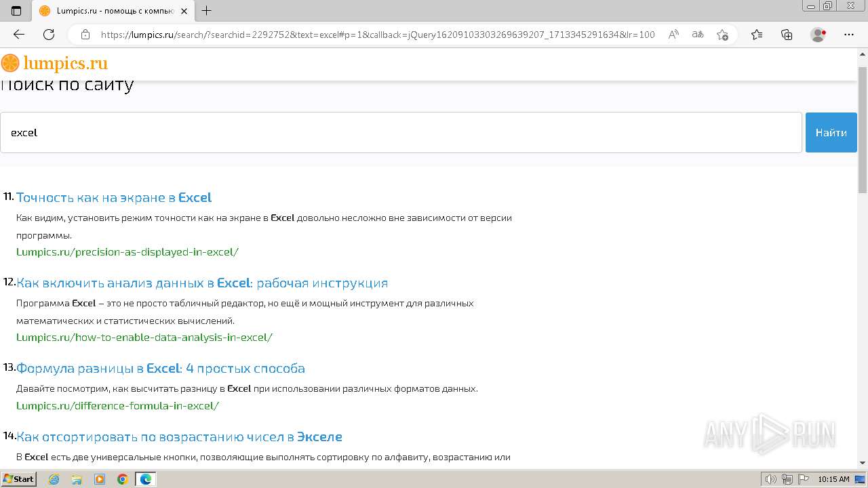Click the 10:15 AM taskbar clock
868x488 pixels.
[x=833, y=479]
